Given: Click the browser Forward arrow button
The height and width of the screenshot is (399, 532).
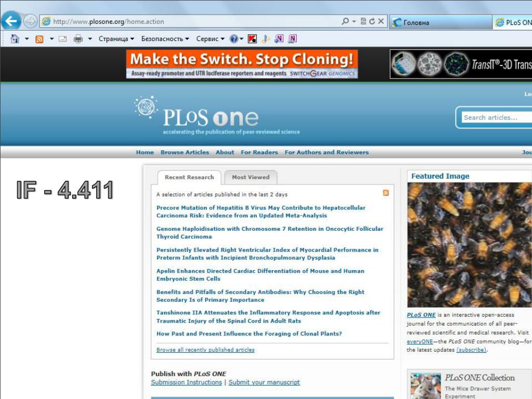Looking at the screenshot, I should tap(30, 21).
